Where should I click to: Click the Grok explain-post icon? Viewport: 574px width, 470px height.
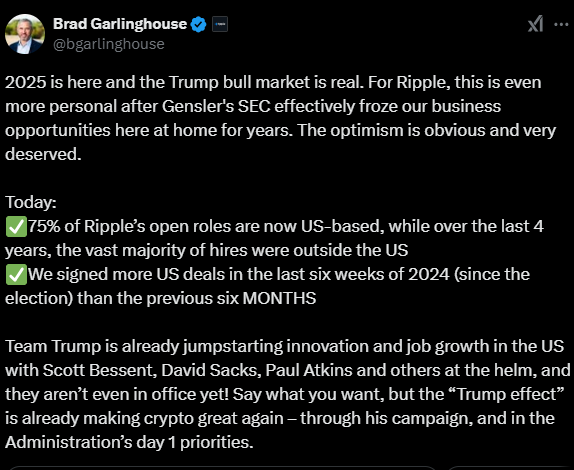click(x=535, y=25)
